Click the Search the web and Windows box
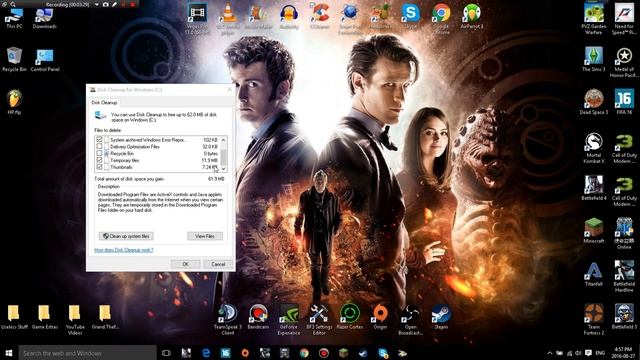The image size is (640, 360). [87, 353]
